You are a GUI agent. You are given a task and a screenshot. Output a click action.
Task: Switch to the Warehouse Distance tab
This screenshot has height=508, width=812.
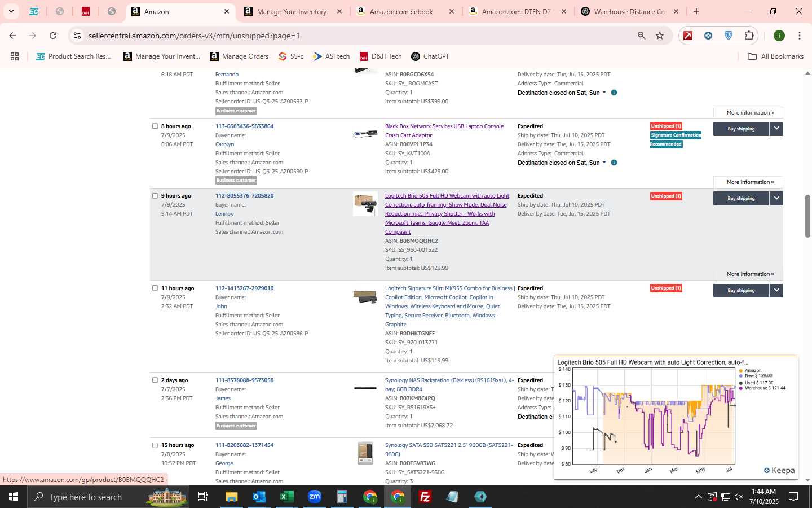629,11
